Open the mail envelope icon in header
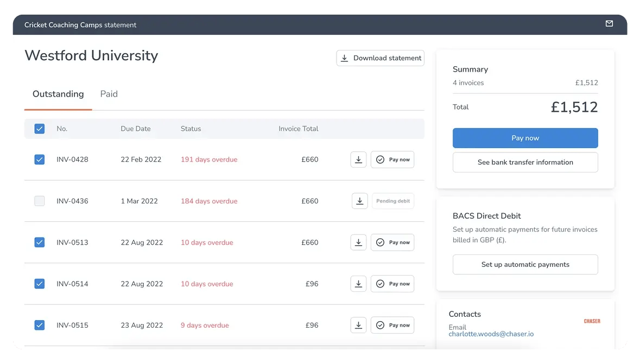640x364 pixels. tap(609, 24)
